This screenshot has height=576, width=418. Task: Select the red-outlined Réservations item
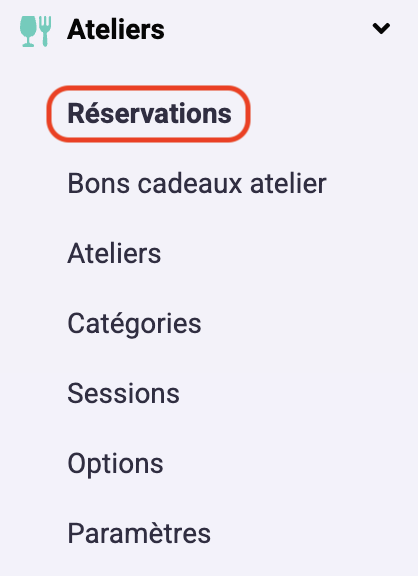[149, 114]
